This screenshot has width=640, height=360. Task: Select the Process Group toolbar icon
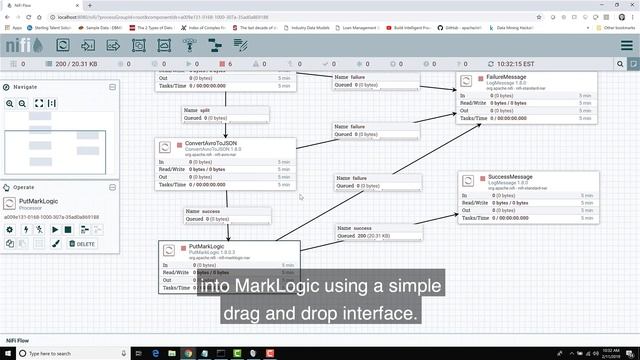coord(139,45)
